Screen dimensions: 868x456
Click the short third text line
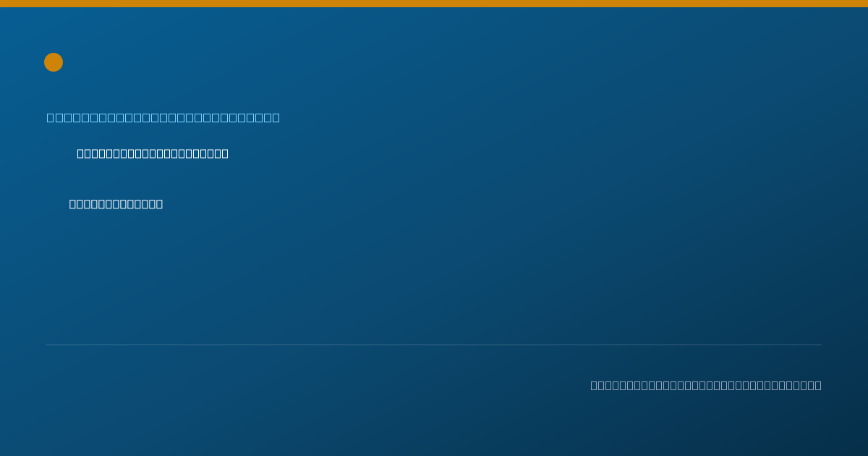(116, 204)
